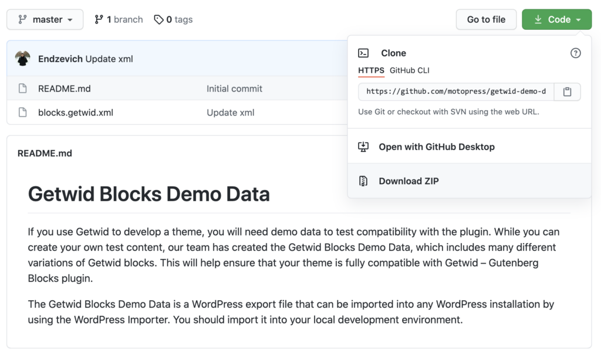Click the GitHub Desktop download icon
Viewport: 601px width, 364px height.
click(x=363, y=147)
